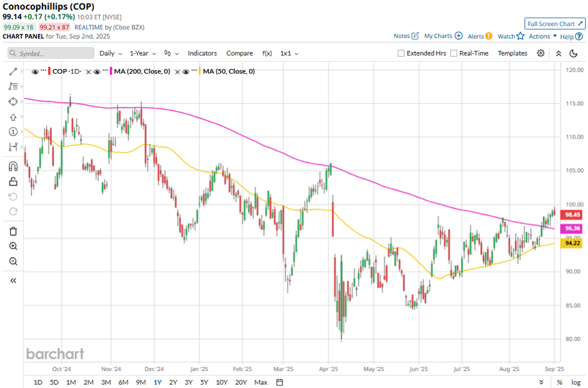588x388 pixels.
Task: Zoom in on the chart
Action: (x=13, y=246)
